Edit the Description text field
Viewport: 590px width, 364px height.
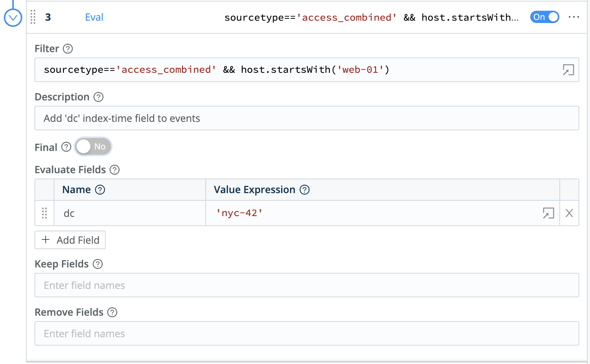pos(306,118)
